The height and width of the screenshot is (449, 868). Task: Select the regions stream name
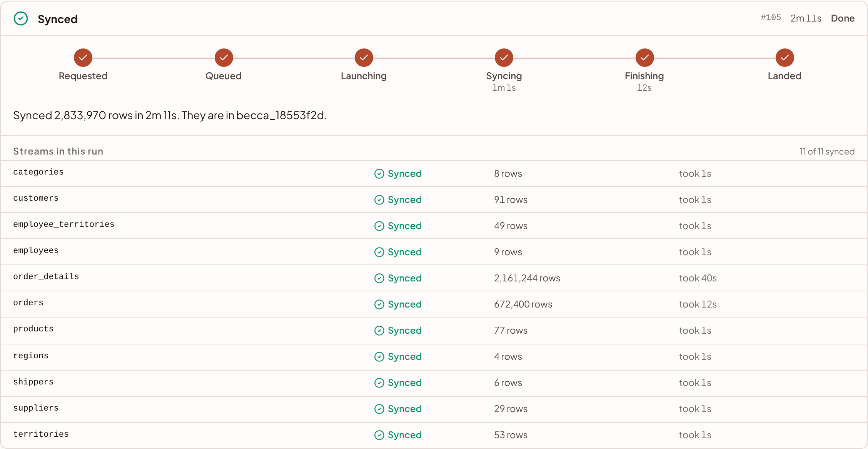coord(31,356)
